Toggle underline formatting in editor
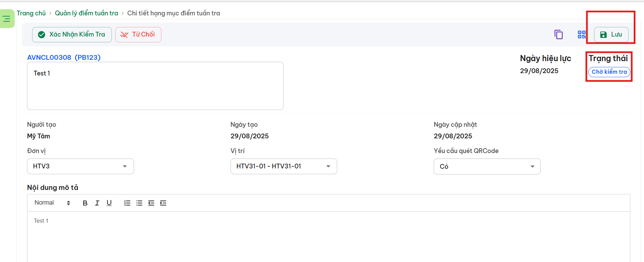The height and width of the screenshot is (262, 644). 109,203
